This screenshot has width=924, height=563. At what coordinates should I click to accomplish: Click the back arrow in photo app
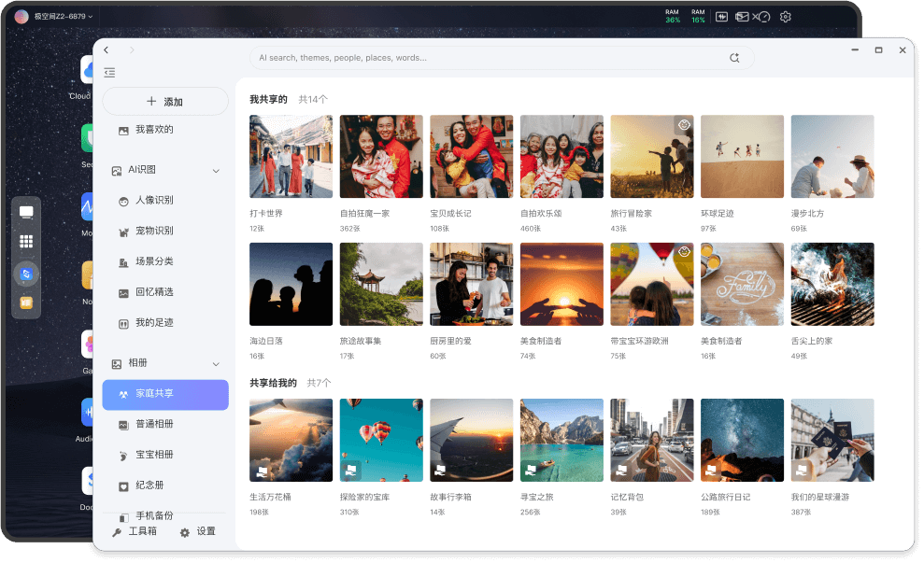coord(107,49)
